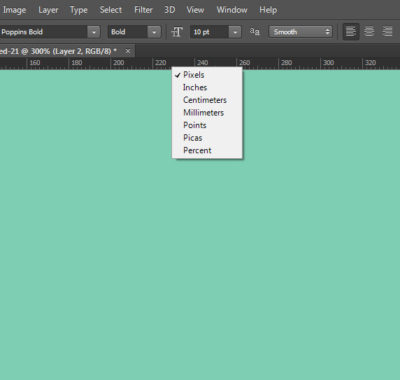The image size is (400, 380).
Task: Choose Picas ruler unit
Action: (207, 138)
